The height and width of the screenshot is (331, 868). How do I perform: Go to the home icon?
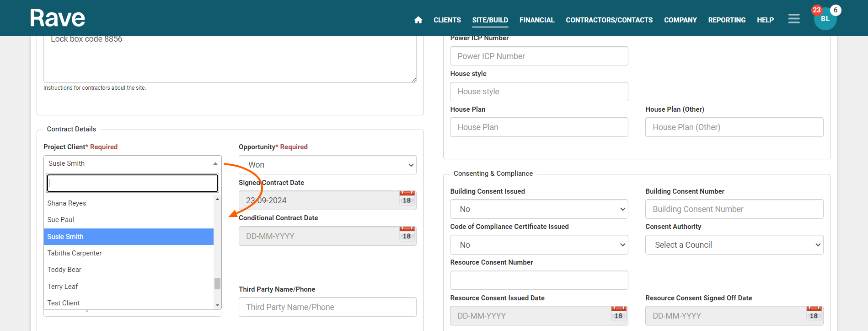click(x=418, y=20)
